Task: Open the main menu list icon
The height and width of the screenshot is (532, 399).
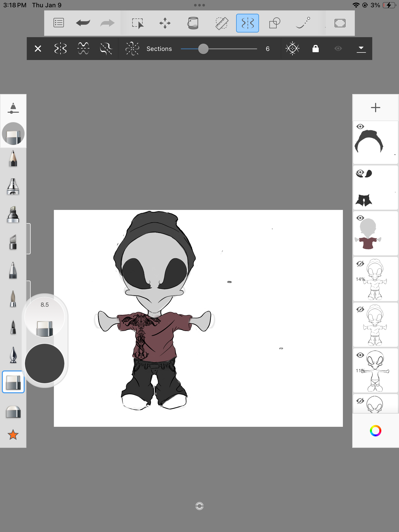Action: click(x=59, y=23)
